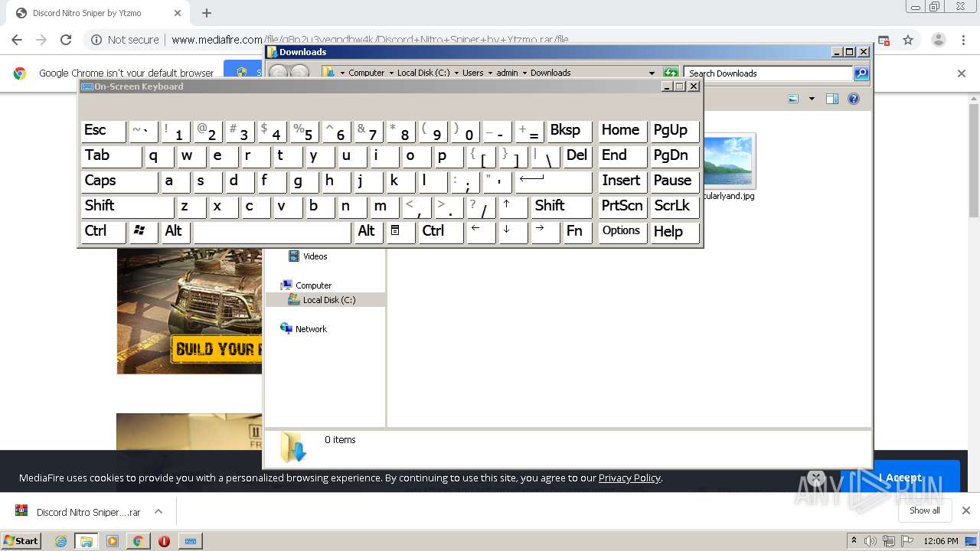This screenshot has width=980, height=551.
Task: Expand the Computer breadcrumb arrow
Action: [391, 73]
